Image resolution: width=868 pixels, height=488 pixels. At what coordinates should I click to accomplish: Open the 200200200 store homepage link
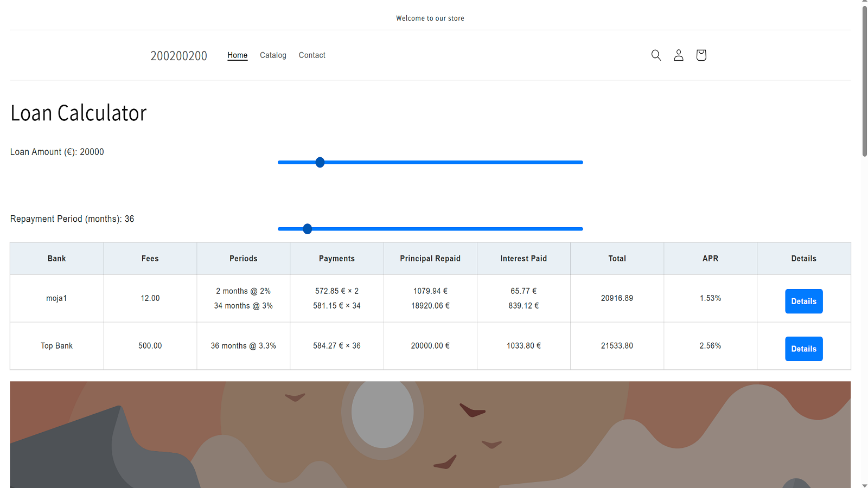point(179,55)
